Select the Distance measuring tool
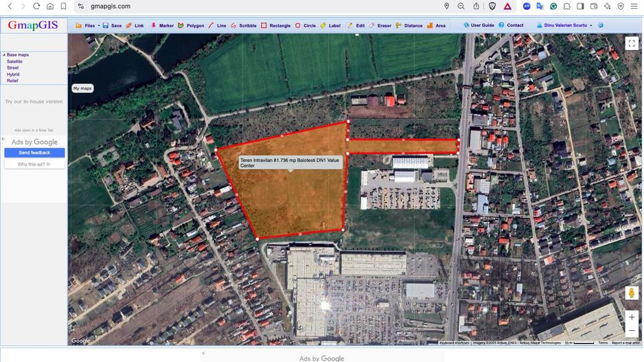 point(409,25)
